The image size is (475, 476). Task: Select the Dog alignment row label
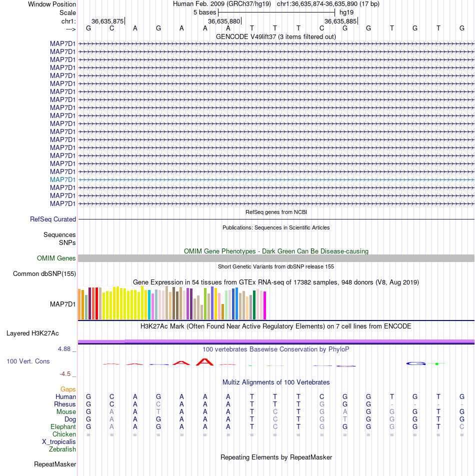click(x=70, y=419)
